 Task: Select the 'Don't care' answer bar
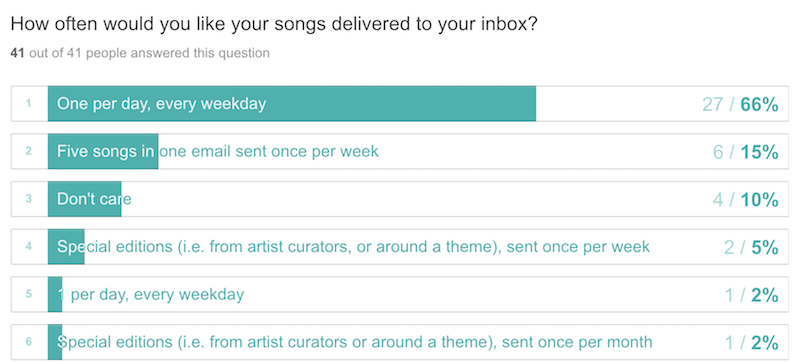[85, 199]
